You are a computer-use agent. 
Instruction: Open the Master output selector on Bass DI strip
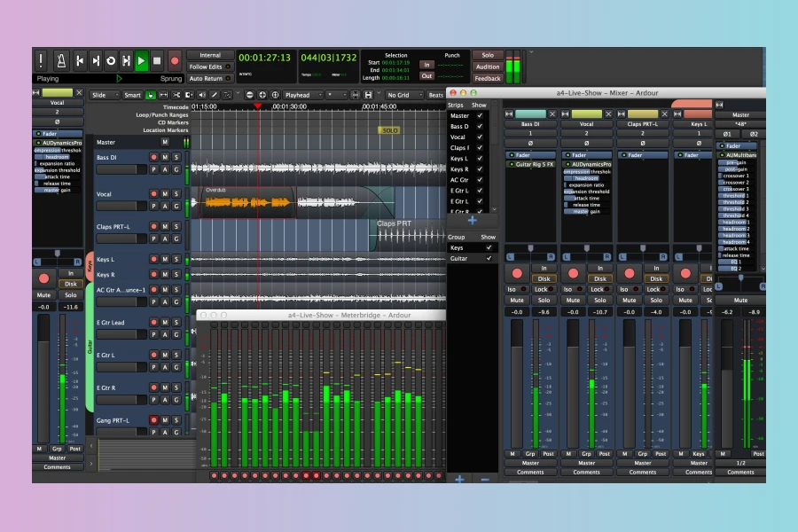pos(530,463)
